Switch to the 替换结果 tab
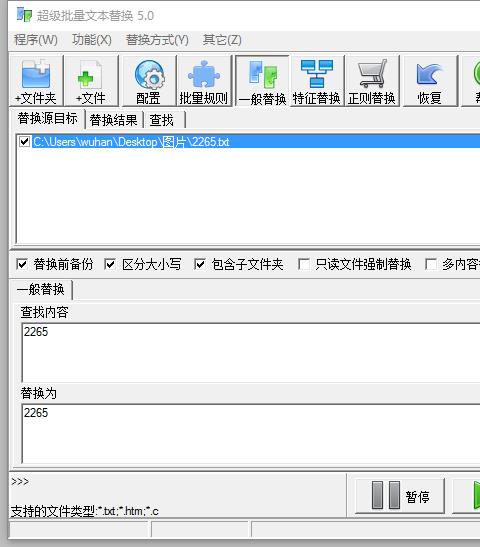480x547 pixels. click(113, 120)
